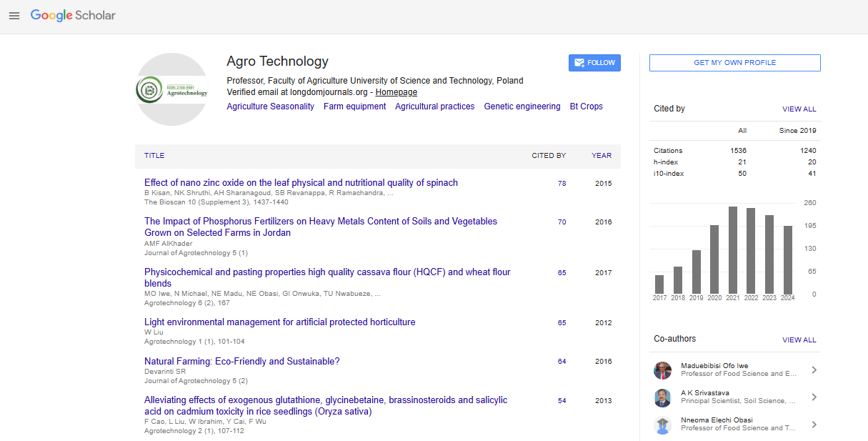Screen dimensions: 868x441
Task: Click citation count 65 for cassava flour article
Action: tap(562, 273)
